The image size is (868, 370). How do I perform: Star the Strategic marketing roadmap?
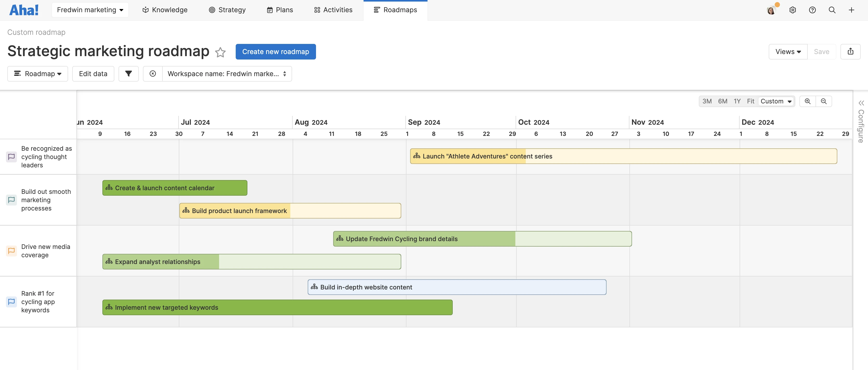[x=220, y=52]
